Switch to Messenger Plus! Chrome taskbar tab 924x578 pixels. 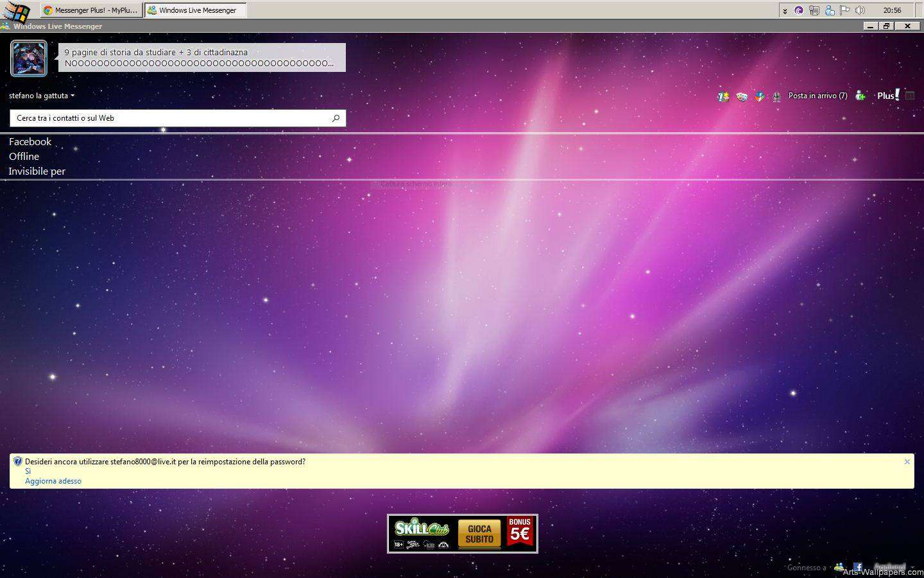click(x=91, y=10)
